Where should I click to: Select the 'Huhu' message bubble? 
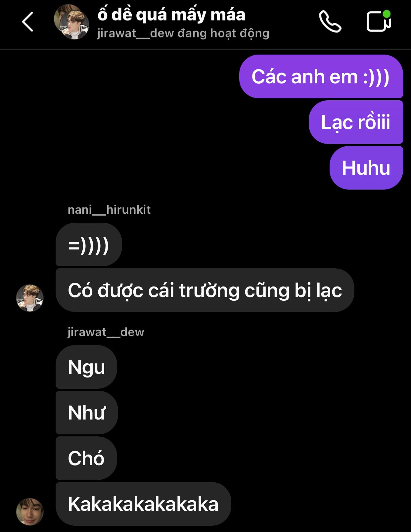(366, 168)
